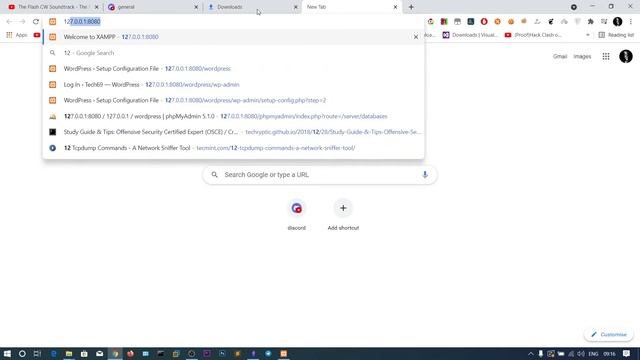Select 12 Tcpdump Commands suggestion
Viewport: 640px width, 360px height.
(x=233, y=148)
